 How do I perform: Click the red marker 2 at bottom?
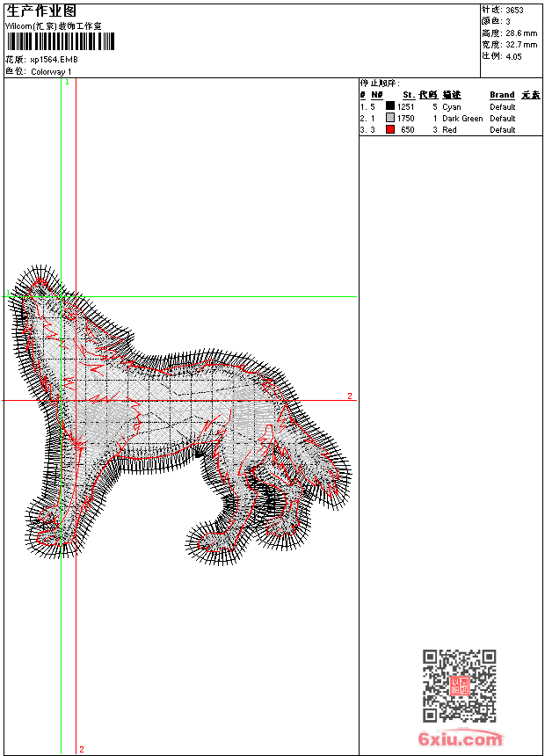(82, 749)
